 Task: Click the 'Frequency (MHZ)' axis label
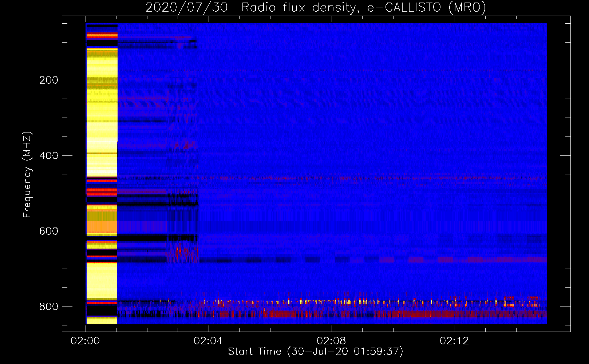(27, 174)
